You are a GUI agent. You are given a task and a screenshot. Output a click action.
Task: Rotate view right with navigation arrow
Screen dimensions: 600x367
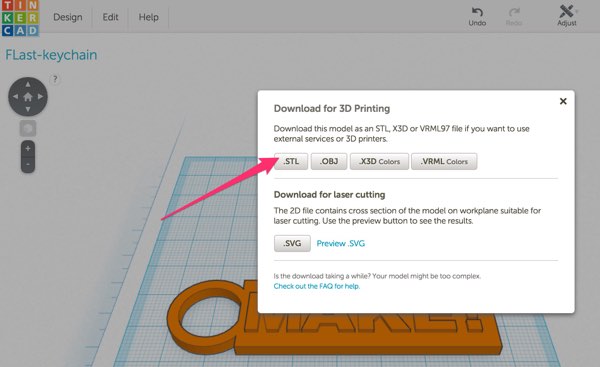coord(41,97)
